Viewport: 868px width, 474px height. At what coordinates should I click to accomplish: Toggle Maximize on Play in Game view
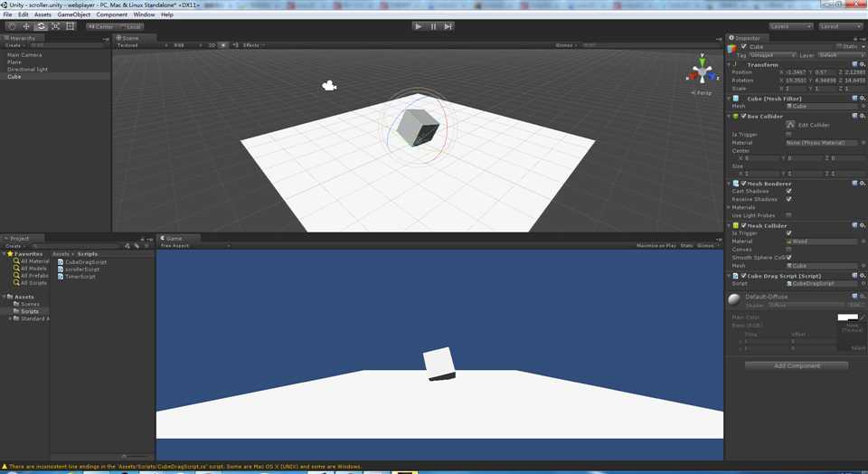click(656, 245)
